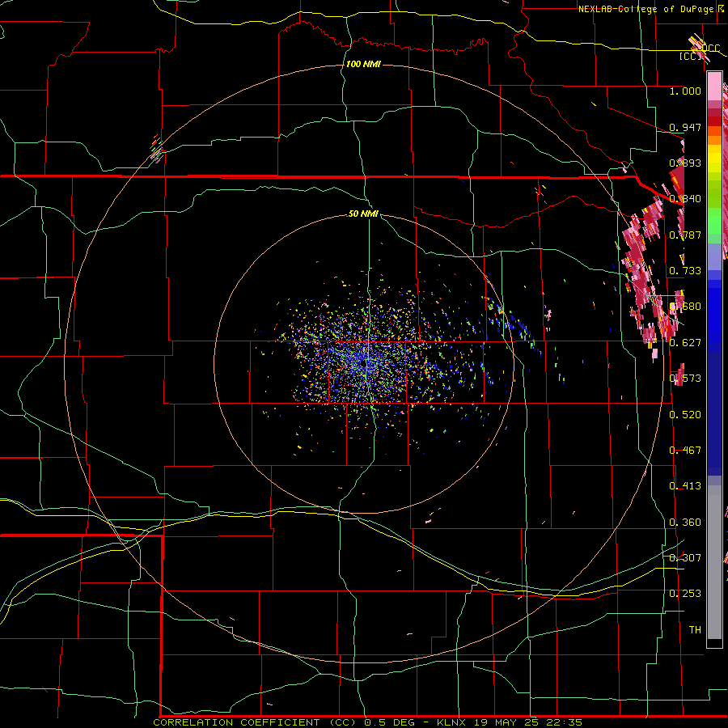This screenshot has width=728, height=728.
Task: Click the 50 NMI range ring label
Action: [x=363, y=214]
